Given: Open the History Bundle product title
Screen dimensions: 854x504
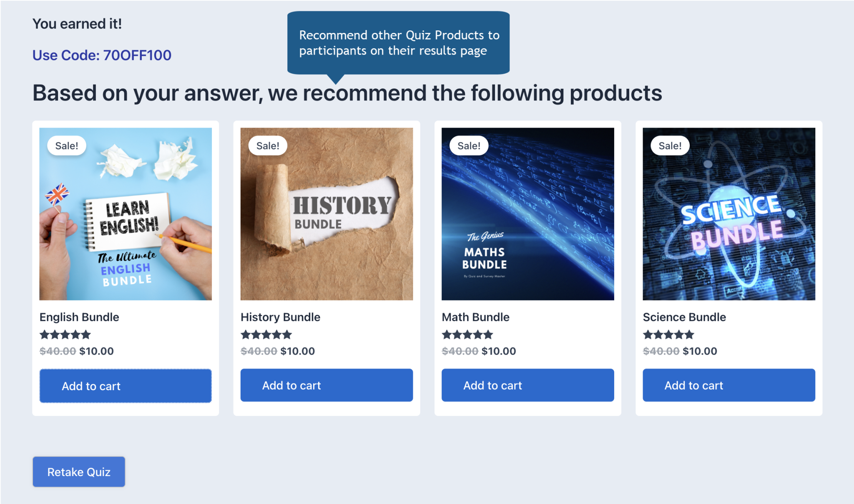Looking at the screenshot, I should (280, 317).
